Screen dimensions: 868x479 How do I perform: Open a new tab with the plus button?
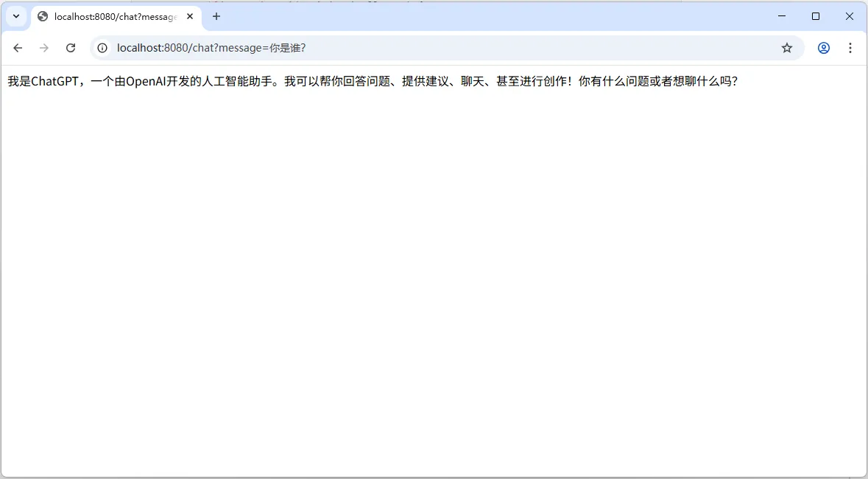point(216,16)
